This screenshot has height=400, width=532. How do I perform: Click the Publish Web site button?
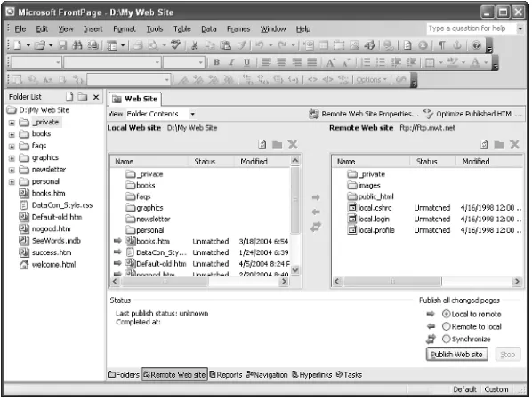(x=456, y=355)
